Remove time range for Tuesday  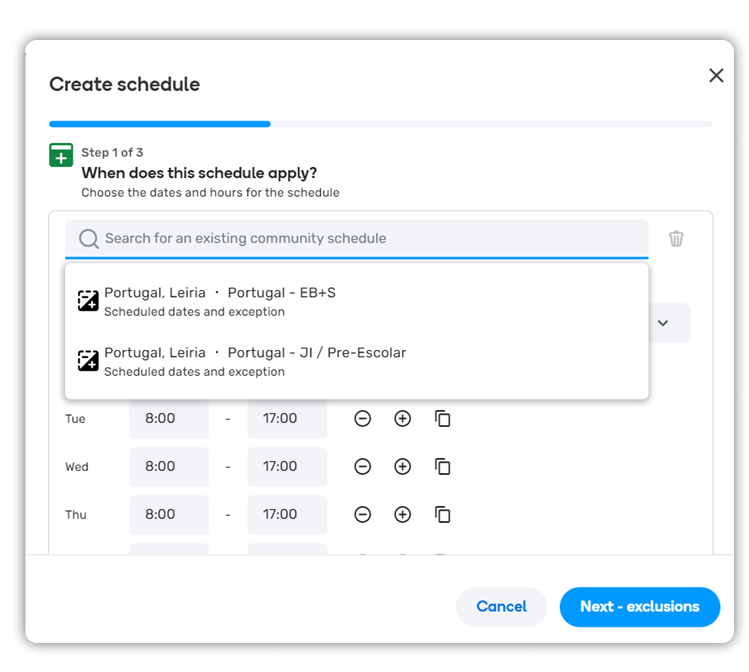pyautogui.click(x=363, y=419)
